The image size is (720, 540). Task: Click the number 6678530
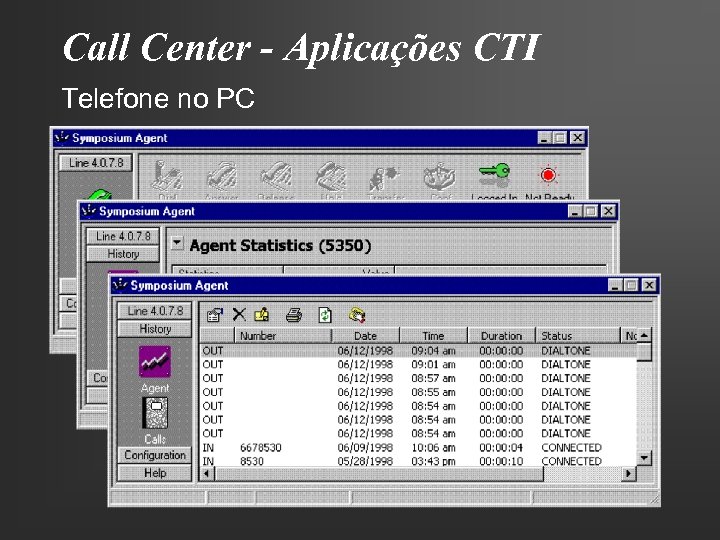(261, 448)
